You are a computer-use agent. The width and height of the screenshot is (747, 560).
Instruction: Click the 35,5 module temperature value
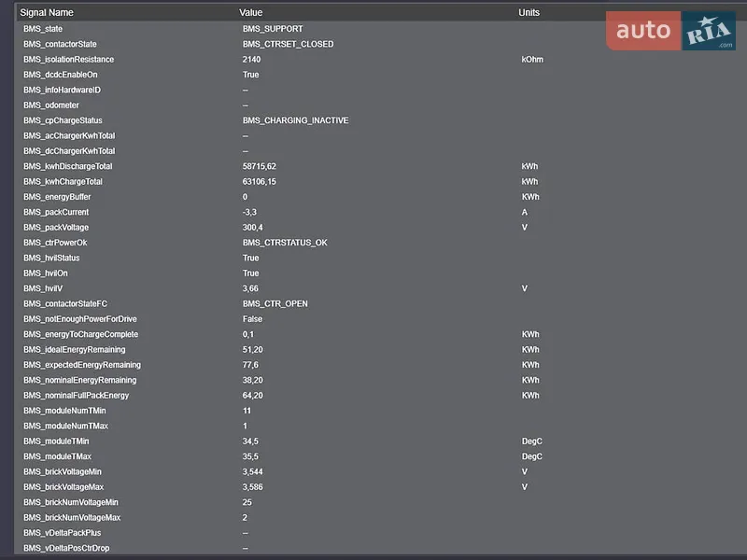click(250, 455)
